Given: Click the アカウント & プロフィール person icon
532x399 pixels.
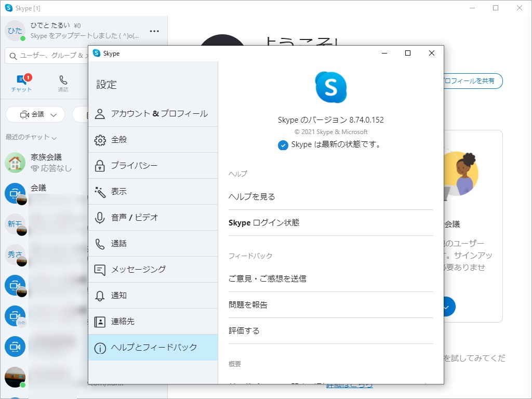Looking at the screenshot, I should (100, 113).
